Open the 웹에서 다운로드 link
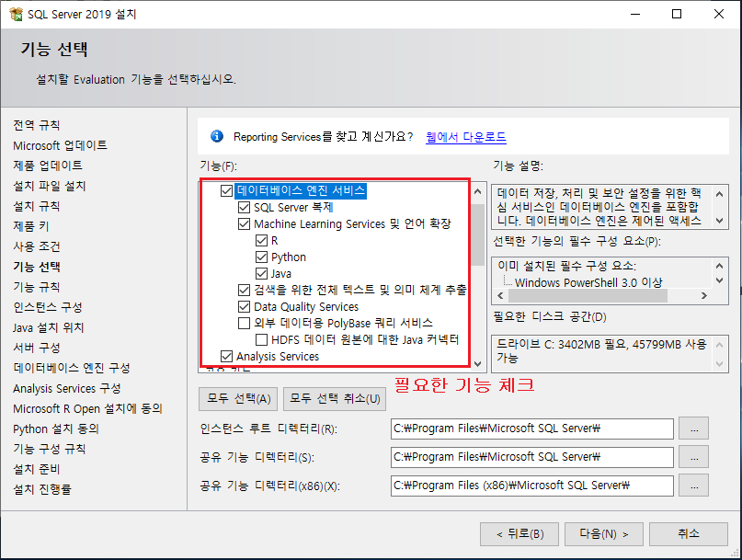 pos(465,137)
